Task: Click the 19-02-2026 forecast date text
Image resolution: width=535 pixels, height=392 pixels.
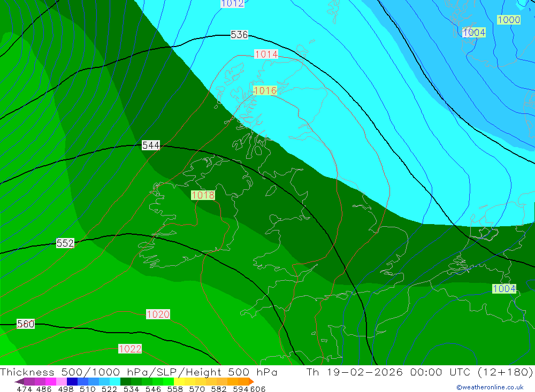Action: coord(365,372)
